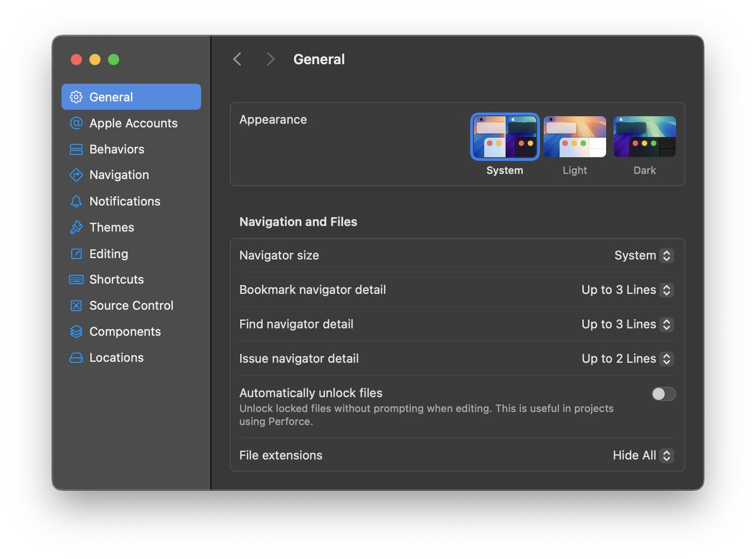The image size is (756, 559).
Task: Open the Behaviors settings icon
Action: (x=76, y=149)
